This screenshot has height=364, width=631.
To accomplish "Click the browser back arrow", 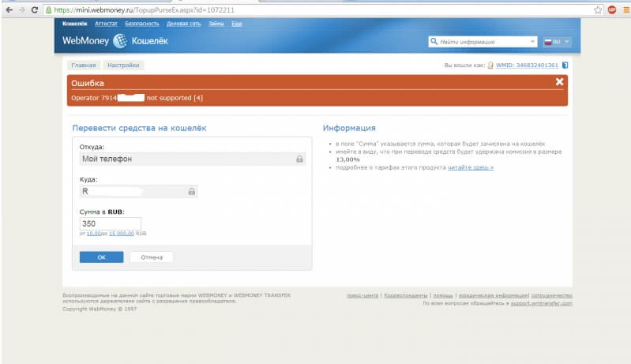I will 9,10.
